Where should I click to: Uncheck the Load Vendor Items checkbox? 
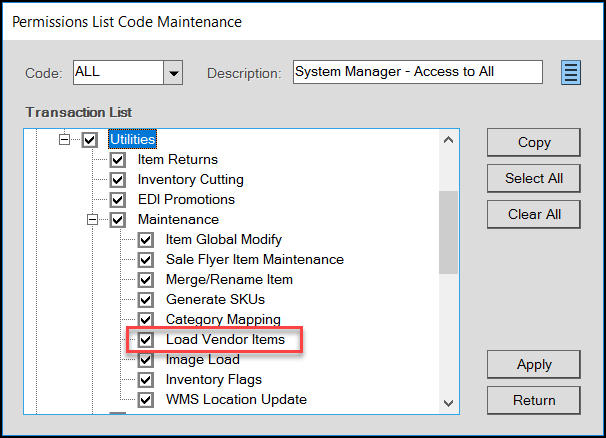(146, 340)
